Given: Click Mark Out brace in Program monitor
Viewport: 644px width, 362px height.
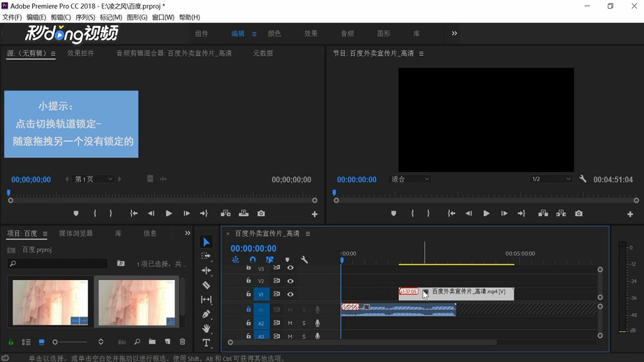Looking at the screenshot, I should click(x=428, y=214).
